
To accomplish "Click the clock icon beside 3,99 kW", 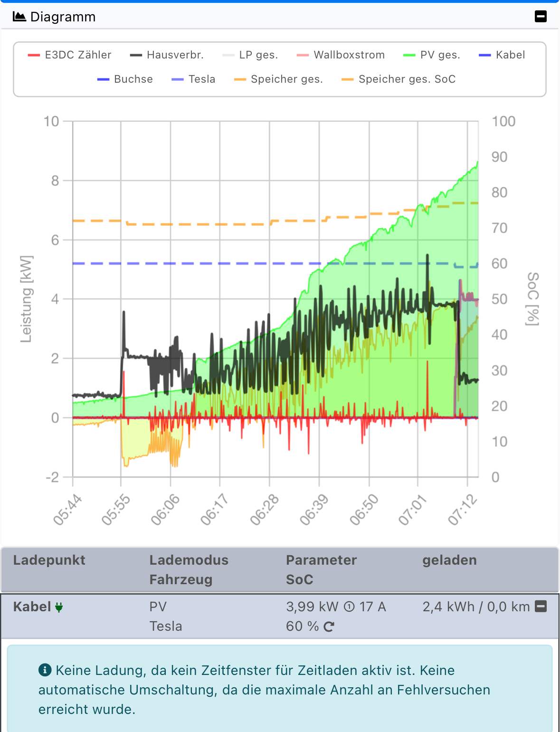I will pos(349,607).
